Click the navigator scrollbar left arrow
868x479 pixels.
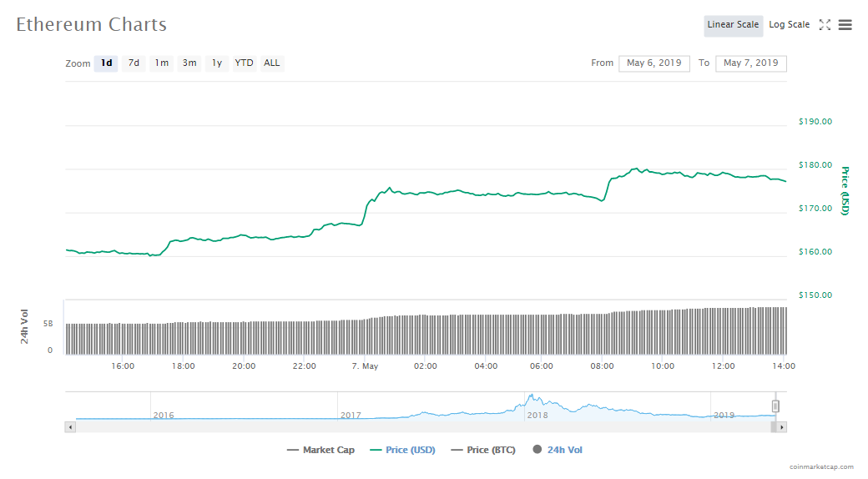coord(70,427)
